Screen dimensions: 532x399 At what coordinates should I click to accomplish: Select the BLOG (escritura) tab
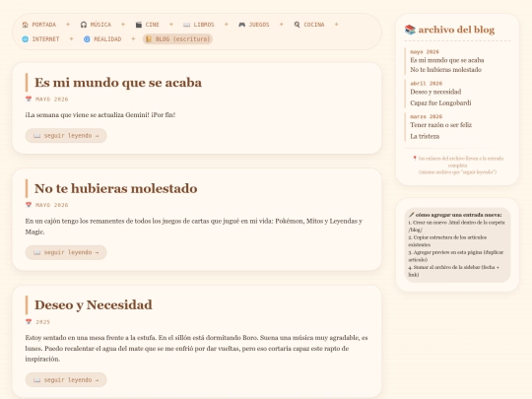(x=177, y=39)
